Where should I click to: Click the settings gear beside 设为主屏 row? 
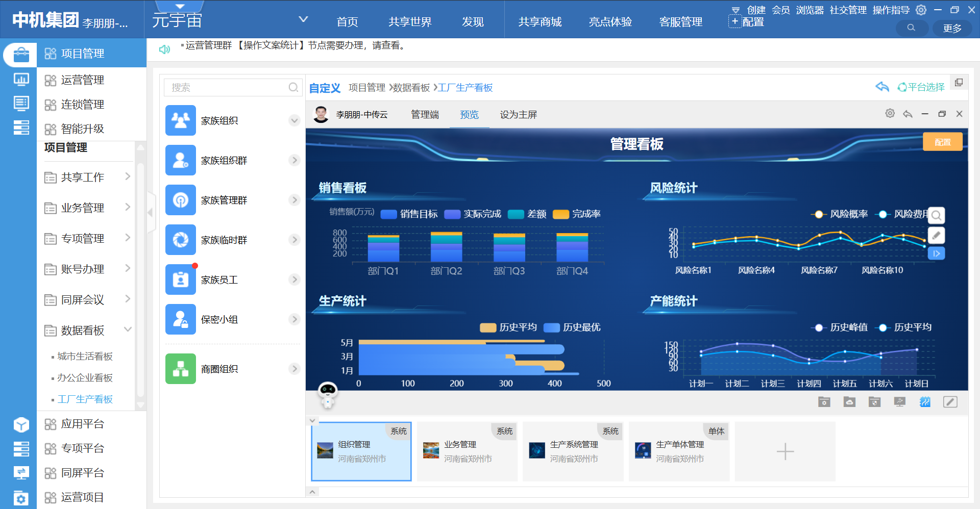pos(890,114)
